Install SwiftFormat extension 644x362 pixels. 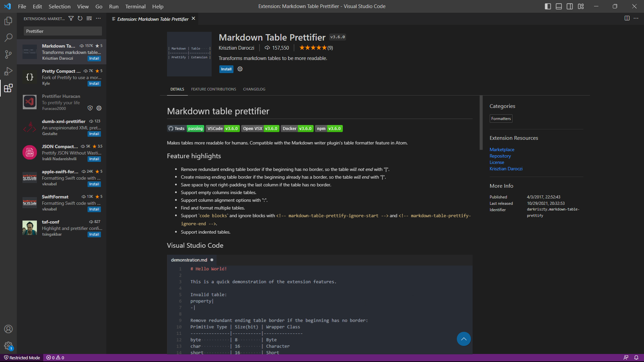(94, 209)
